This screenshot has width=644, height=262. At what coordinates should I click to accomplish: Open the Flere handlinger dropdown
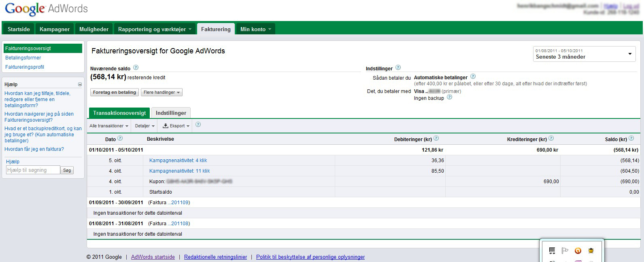(x=162, y=93)
